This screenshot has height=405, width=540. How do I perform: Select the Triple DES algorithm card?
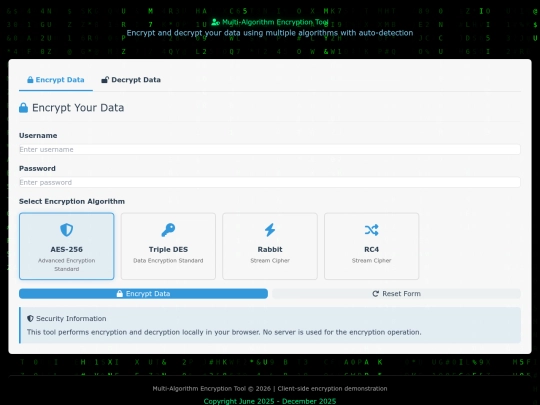168,246
